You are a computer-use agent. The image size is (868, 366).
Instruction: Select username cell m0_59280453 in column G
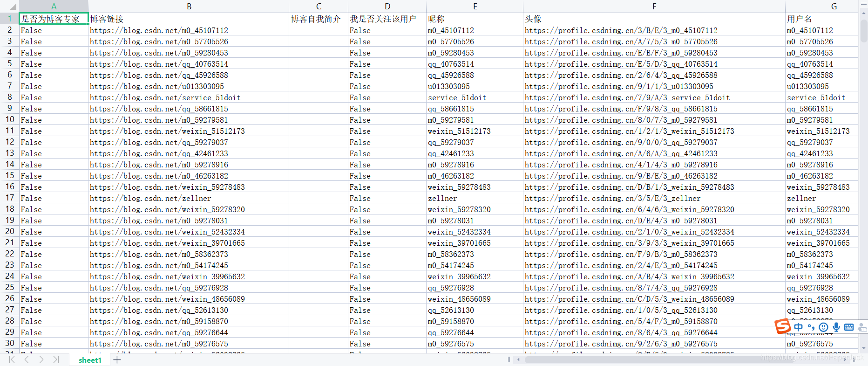(822, 53)
